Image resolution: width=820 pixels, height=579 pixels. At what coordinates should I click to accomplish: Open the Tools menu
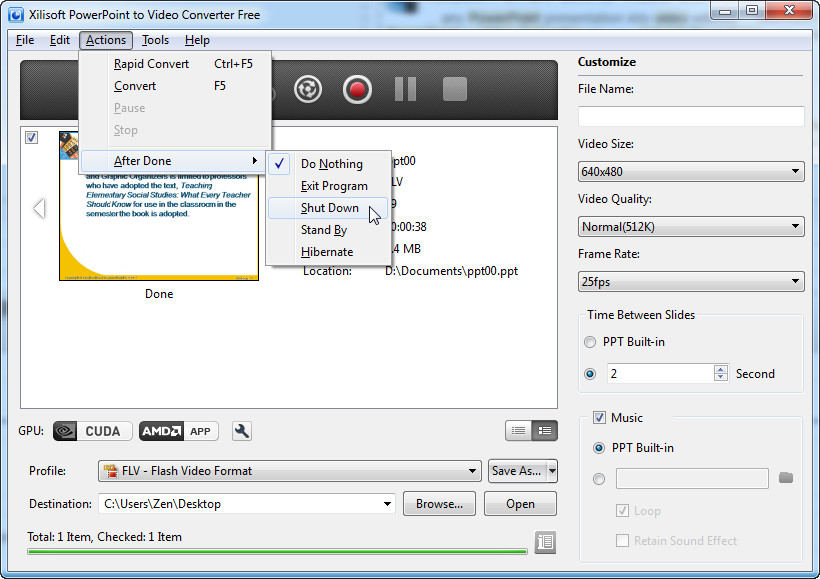click(x=155, y=40)
